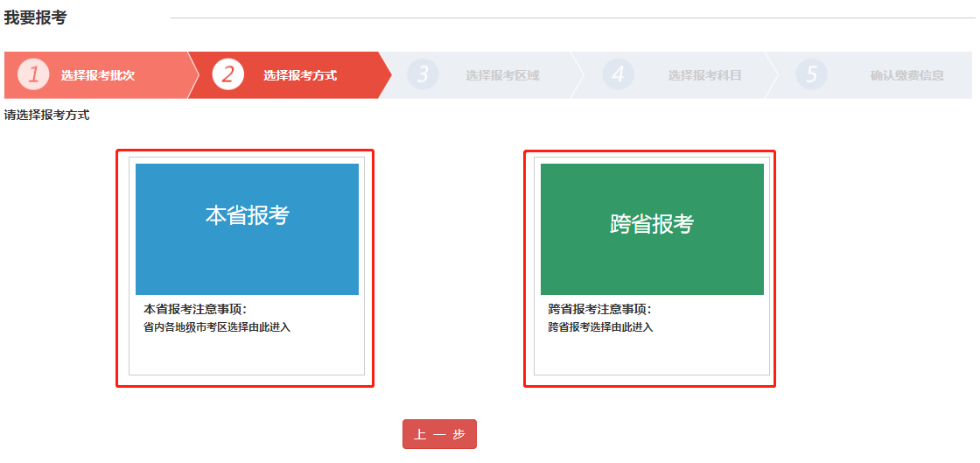Click 跨省报考选择由此进入 text
This screenshot has height=463, width=980.
600,327
